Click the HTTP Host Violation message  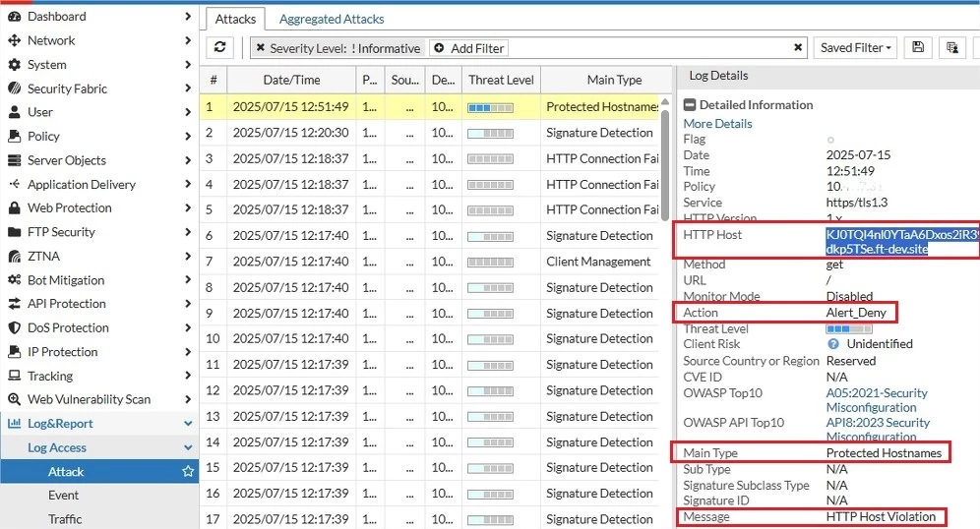[881, 516]
